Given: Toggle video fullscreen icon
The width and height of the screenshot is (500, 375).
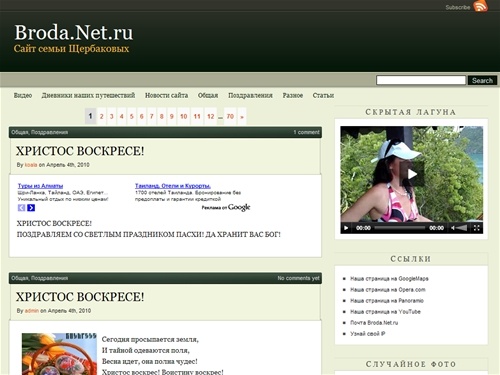Looking at the screenshot, I should tap(477, 228).
